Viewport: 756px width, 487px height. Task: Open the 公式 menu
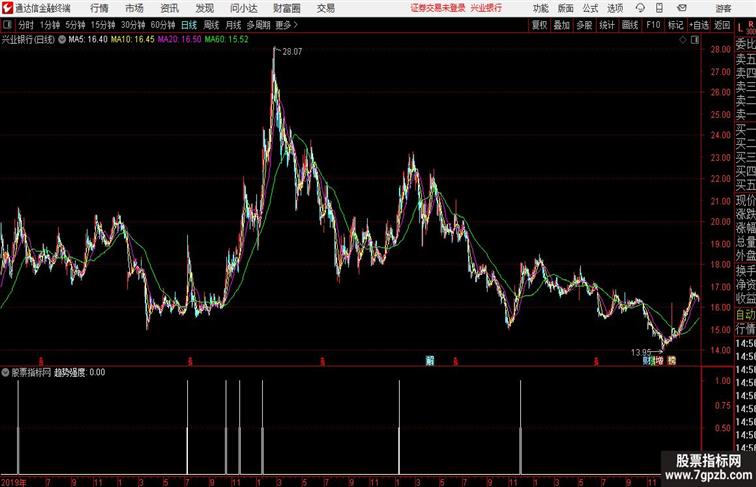coord(590,8)
